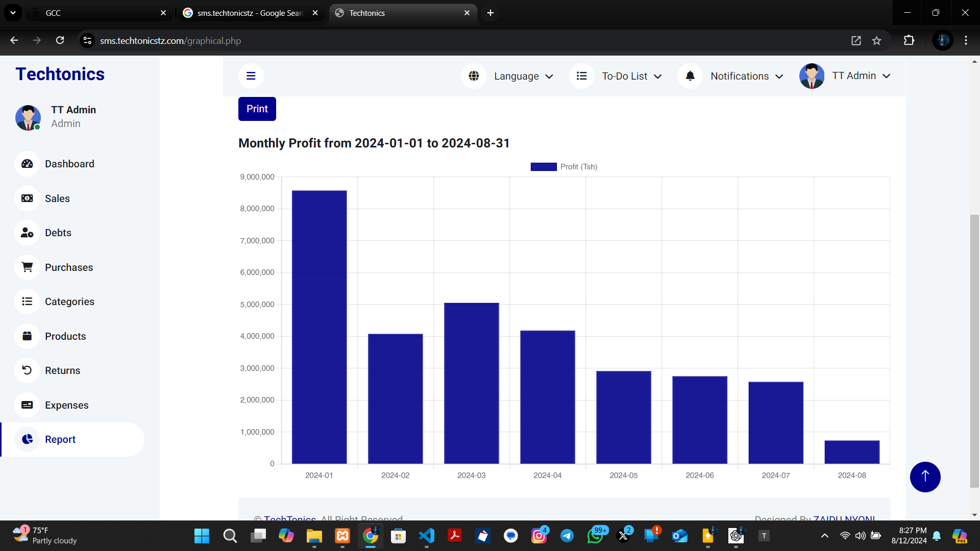Click the Returns undo-arrow icon

[x=27, y=370]
